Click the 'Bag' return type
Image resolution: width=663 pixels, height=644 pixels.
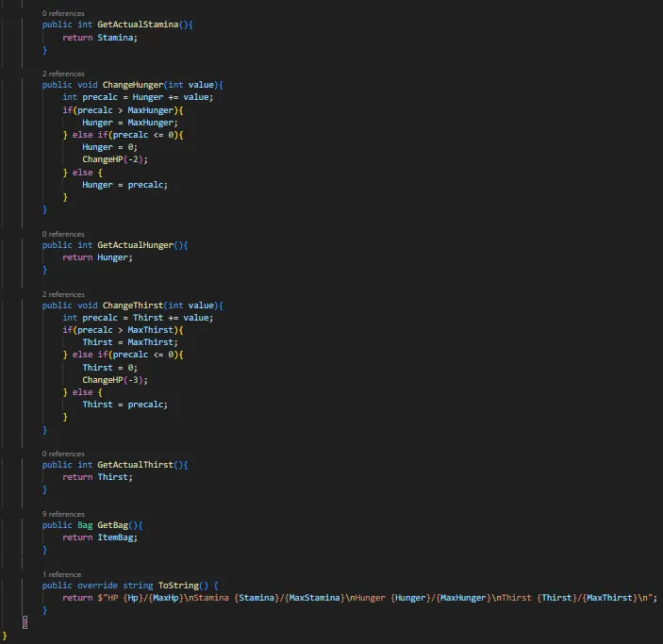85,525
